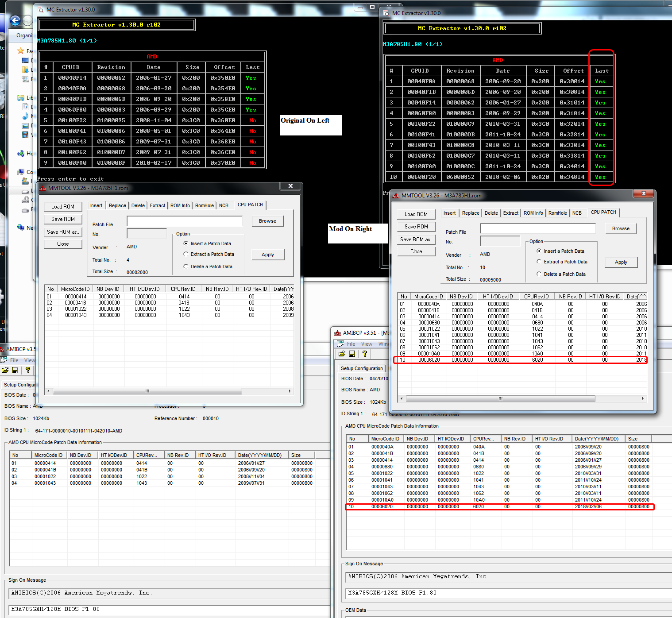Switch to Replace tab in MMTOOL with Total No. 4
This screenshot has height=618, width=672.
117,205
